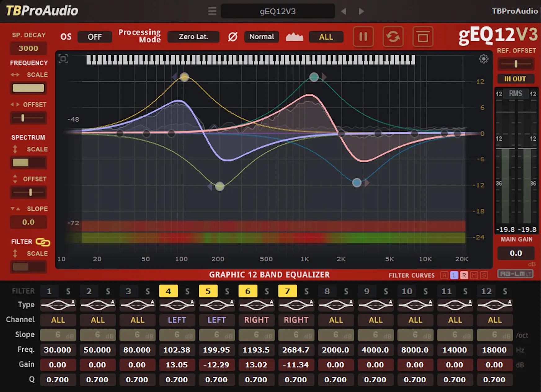
Task: Click the fullscreen graph icon
Action: click(63, 59)
